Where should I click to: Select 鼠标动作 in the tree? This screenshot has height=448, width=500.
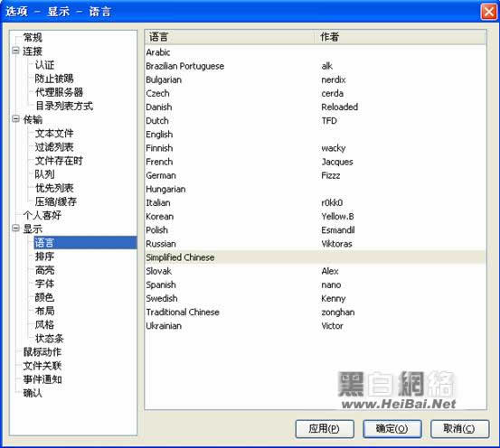(x=42, y=352)
